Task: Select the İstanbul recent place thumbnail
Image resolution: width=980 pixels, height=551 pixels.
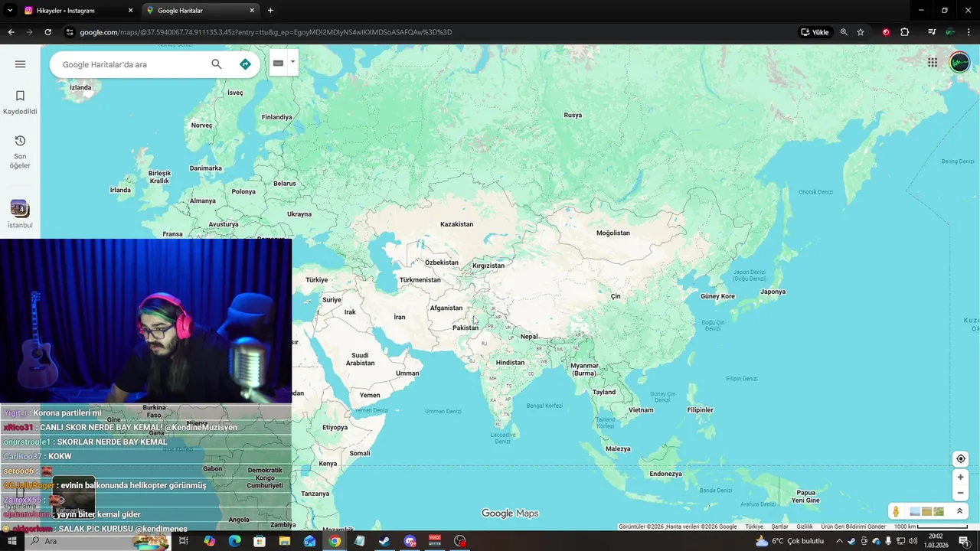Action: pyautogui.click(x=20, y=209)
